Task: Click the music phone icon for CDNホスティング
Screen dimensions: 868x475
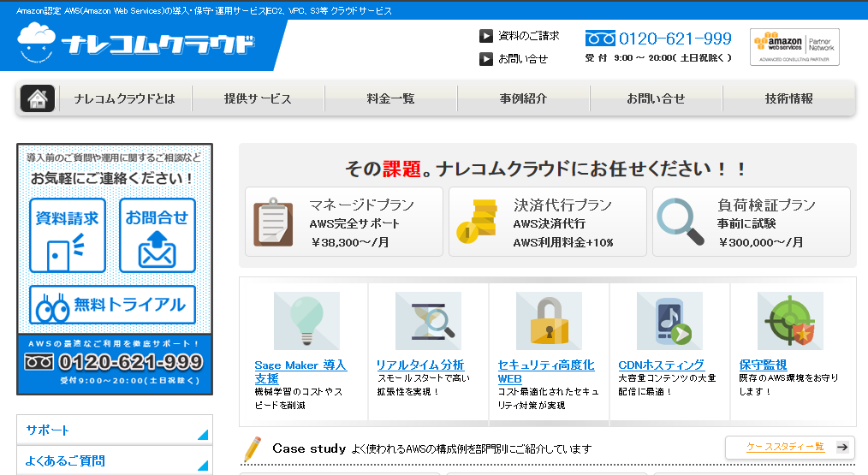Action: pyautogui.click(x=669, y=321)
